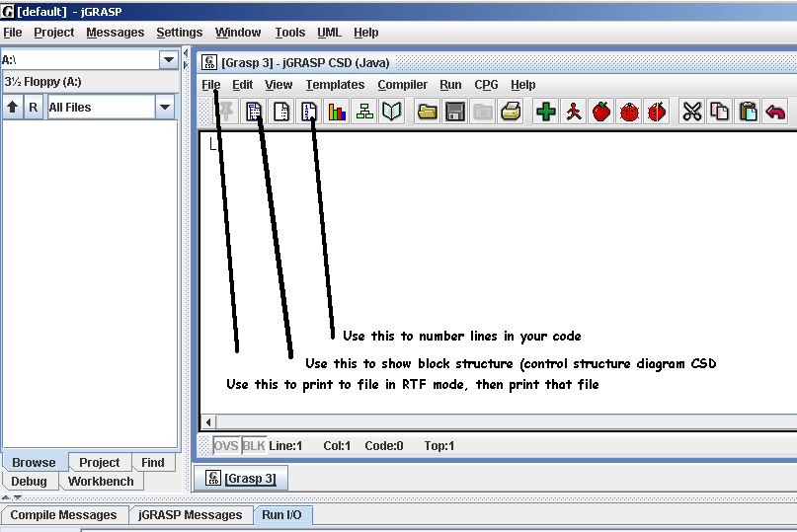The height and width of the screenshot is (532, 797).
Task: Open the Messages menu
Action: click(x=115, y=33)
